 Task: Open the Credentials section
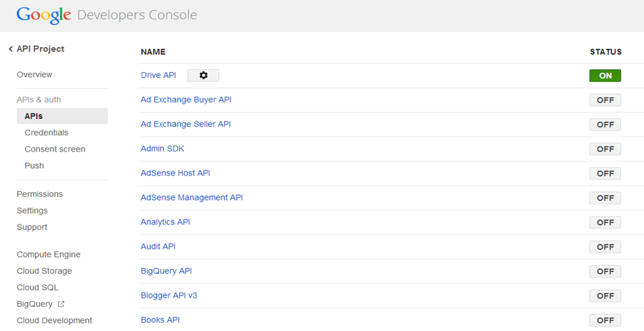47,132
